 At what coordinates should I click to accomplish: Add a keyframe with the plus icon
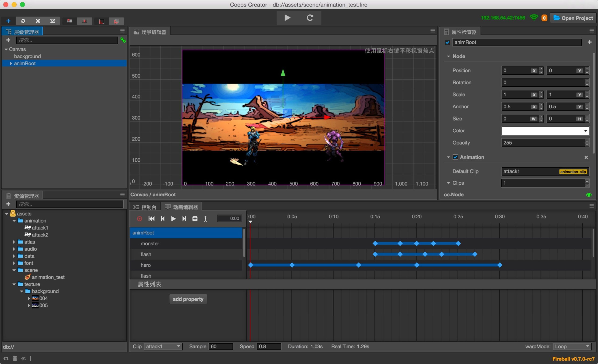(195, 219)
